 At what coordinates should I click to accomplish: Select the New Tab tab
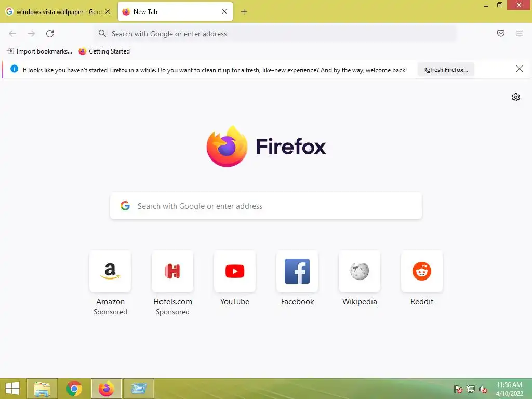[175, 11]
